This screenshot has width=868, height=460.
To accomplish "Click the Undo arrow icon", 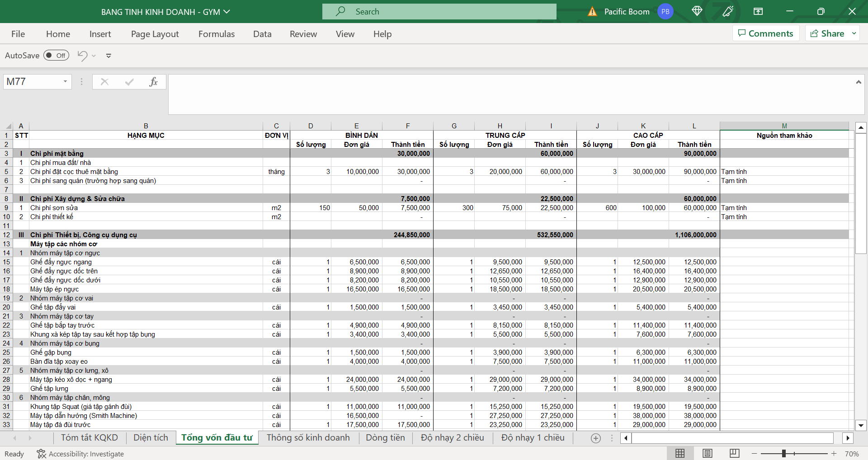I will point(82,56).
